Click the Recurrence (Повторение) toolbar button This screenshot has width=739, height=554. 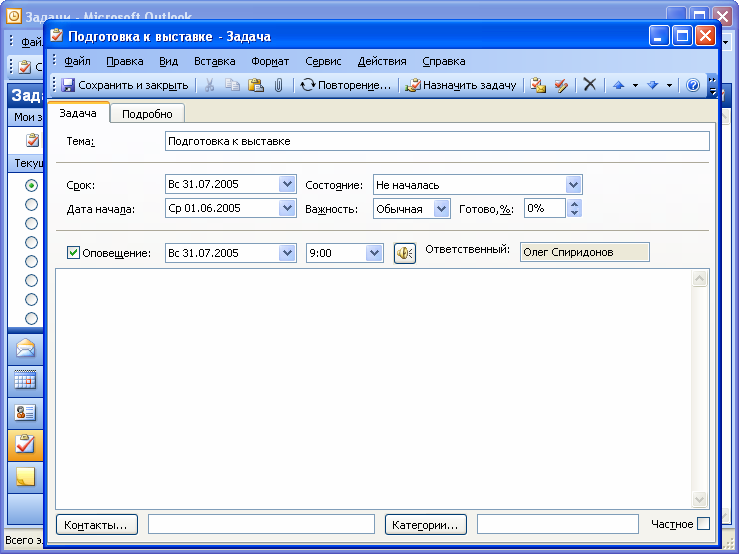(x=345, y=86)
